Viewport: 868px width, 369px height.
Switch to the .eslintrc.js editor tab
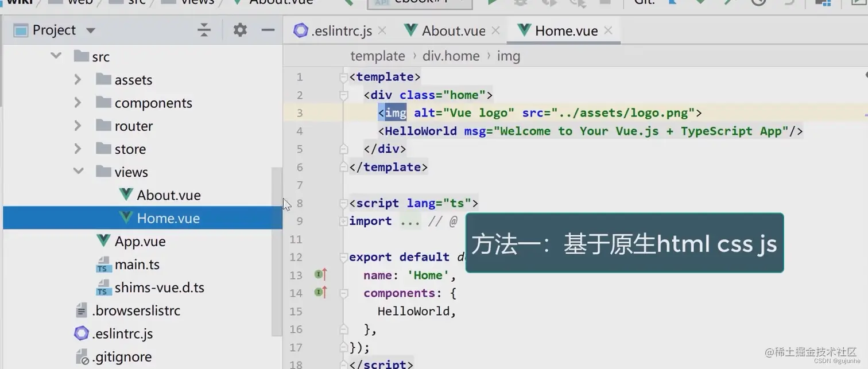point(341,30)
